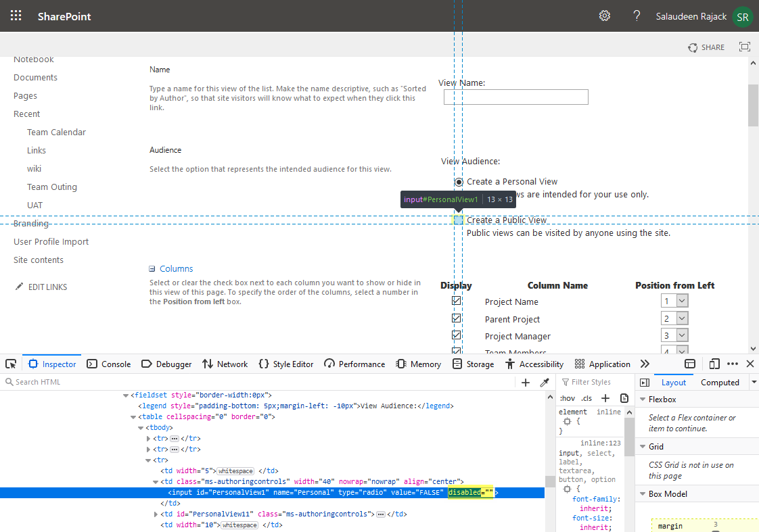Click EDIT LINKS in the sidebar
This screenshot has width=759, height=532.
pyautogui.click(x=49, y=287)
